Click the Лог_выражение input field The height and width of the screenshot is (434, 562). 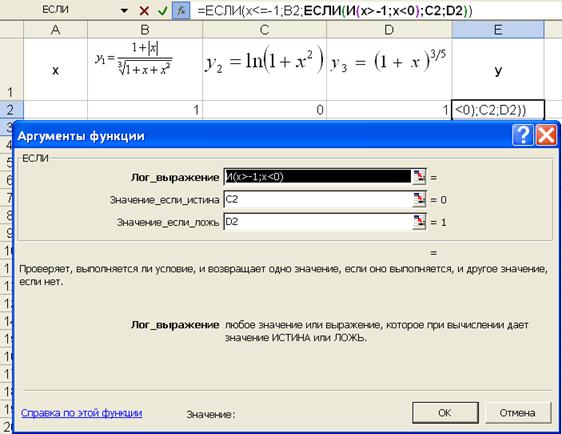(318, 177)
